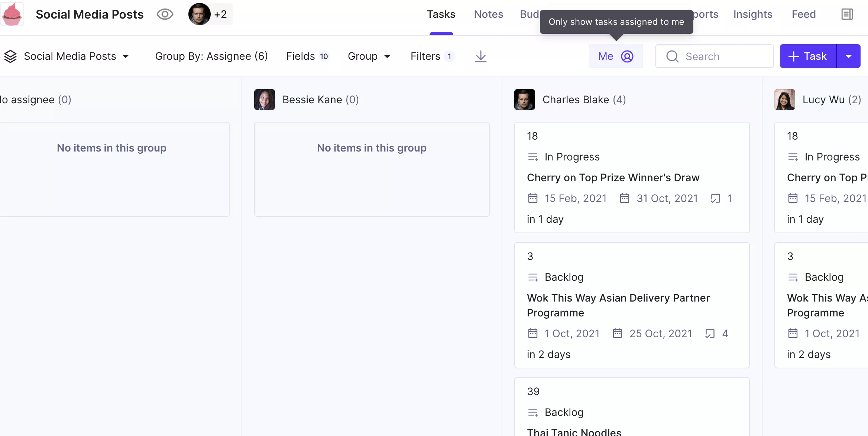Expand the Group dropdown
Screen dimensions: 868x436
pyautogui.click(x=369, y=56)
